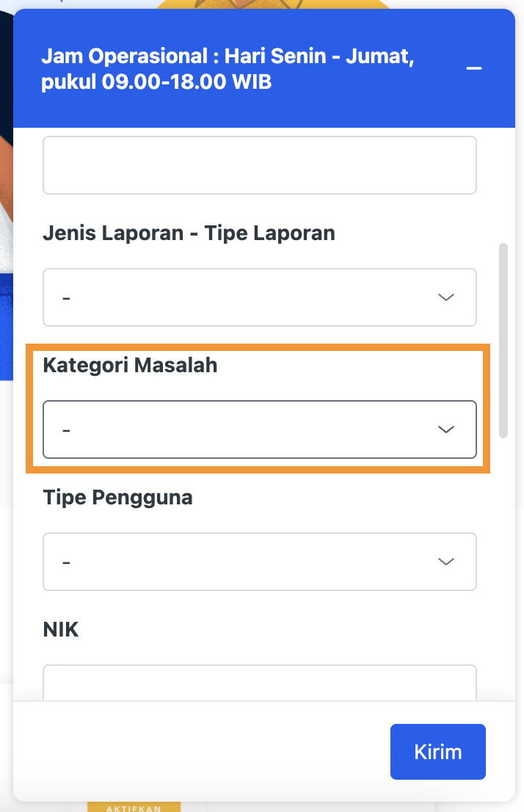
Task: Click the empty text field above Jenis Laporan
Action: 260,165
